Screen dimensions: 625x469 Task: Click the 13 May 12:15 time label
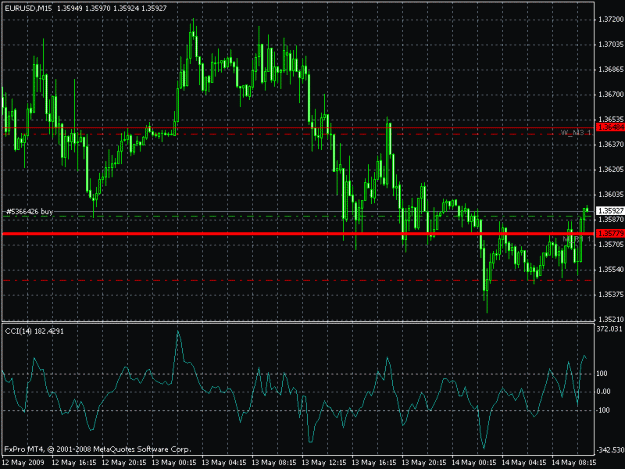[324, 463]
